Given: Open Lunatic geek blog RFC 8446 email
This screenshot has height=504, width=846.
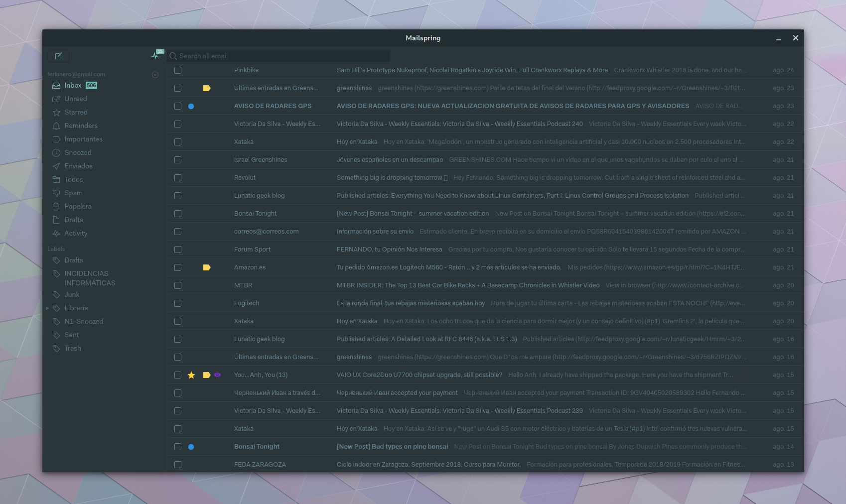Looking at the screenshot, I should pos(485,339).
